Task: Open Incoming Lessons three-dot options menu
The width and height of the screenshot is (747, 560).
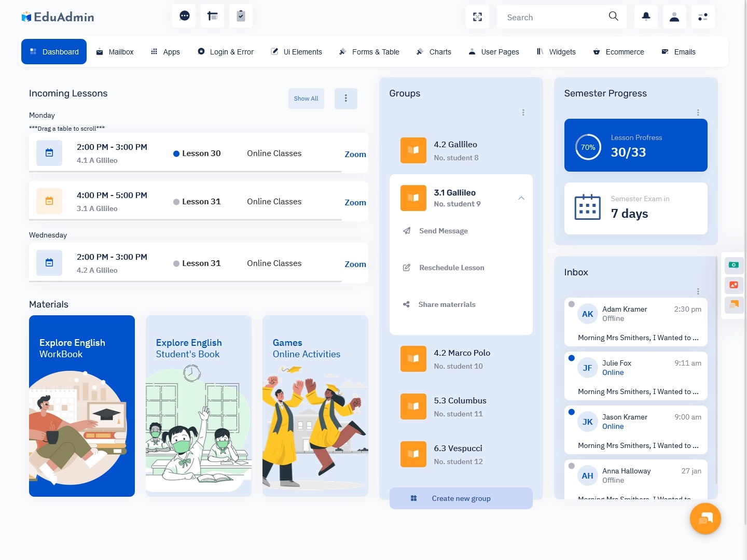Action: (346, 99)
